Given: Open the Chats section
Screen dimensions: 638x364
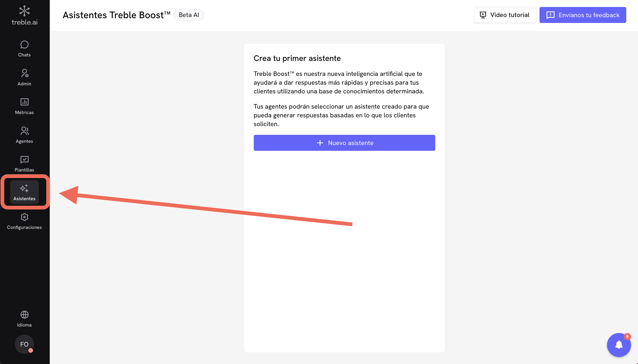Looking at the screenshot, I should pos(24,49).
